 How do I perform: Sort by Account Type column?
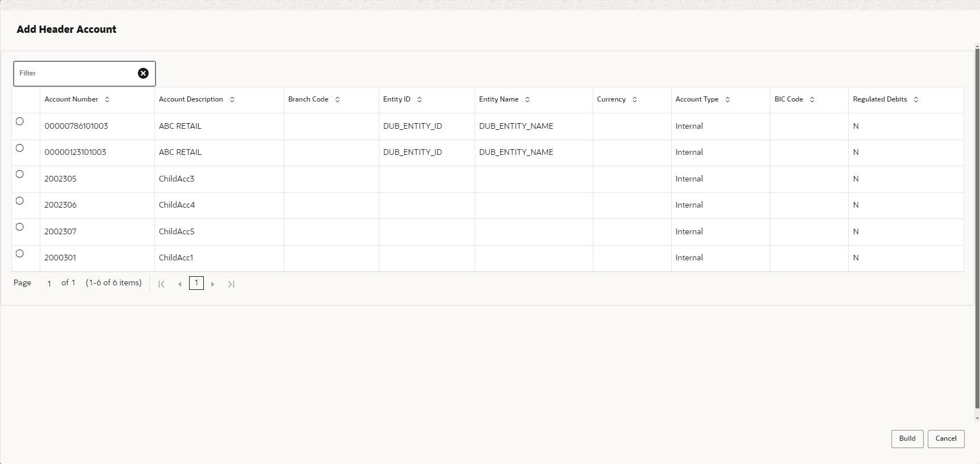pos(727,100)
